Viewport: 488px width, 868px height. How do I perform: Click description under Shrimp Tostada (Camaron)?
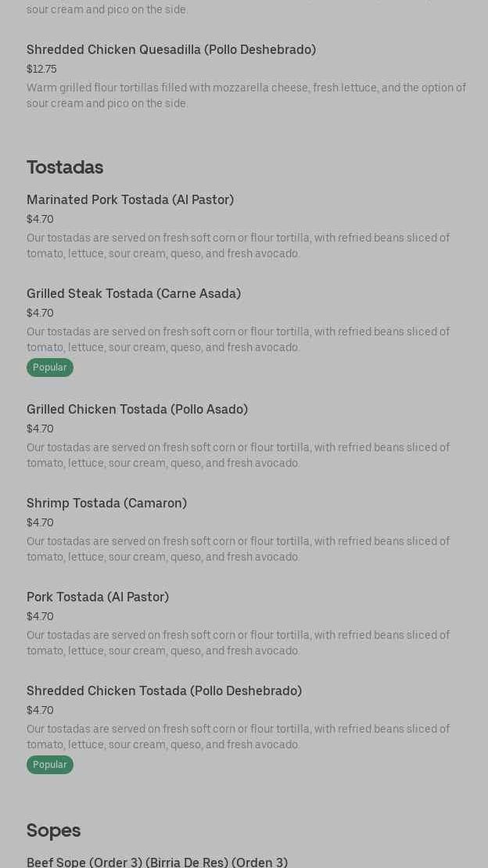coord(238,549)
